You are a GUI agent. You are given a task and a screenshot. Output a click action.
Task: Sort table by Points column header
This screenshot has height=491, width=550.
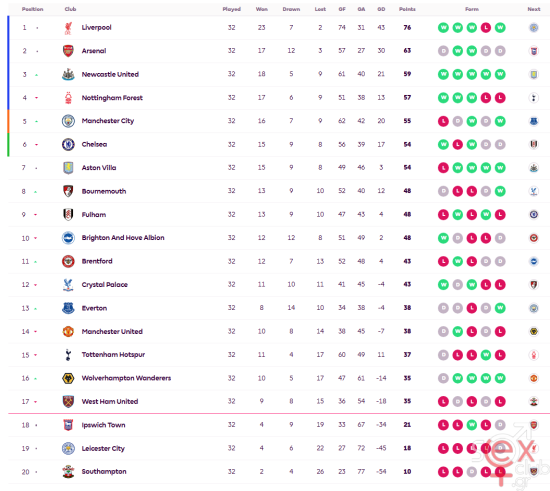click(407, 9)
